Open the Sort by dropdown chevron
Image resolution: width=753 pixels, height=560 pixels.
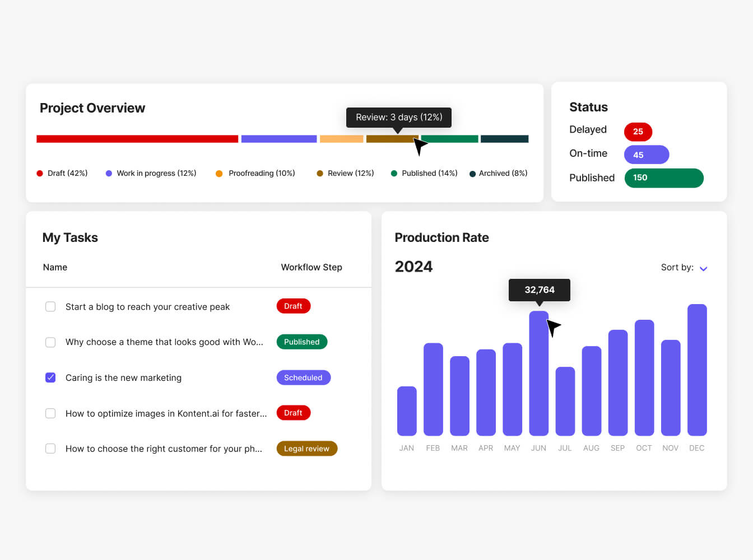click(x=703, y=269)
